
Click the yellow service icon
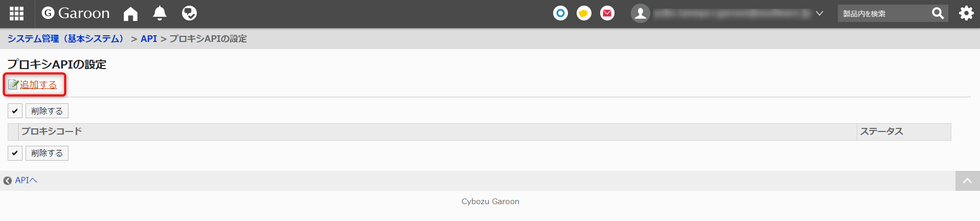(x=584, y=13)
